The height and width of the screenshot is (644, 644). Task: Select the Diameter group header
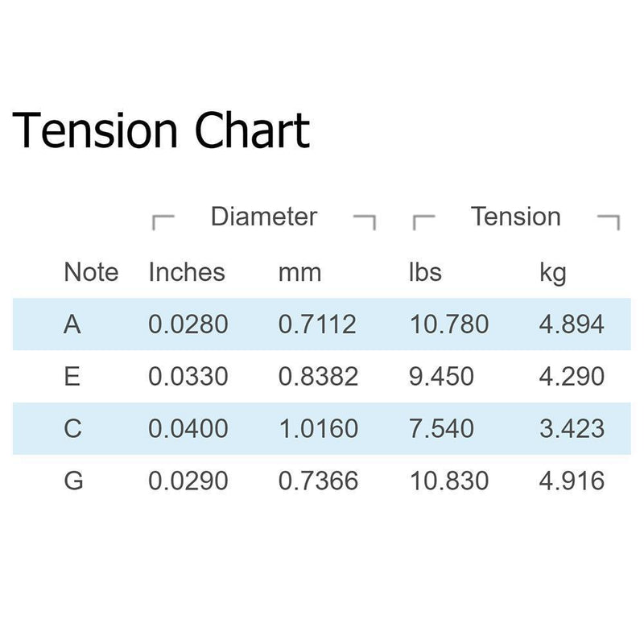[264, 217]
